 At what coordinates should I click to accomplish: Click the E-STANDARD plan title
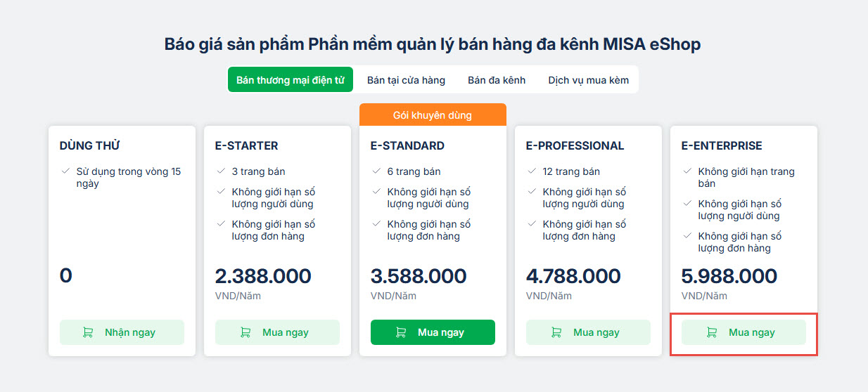407,145
